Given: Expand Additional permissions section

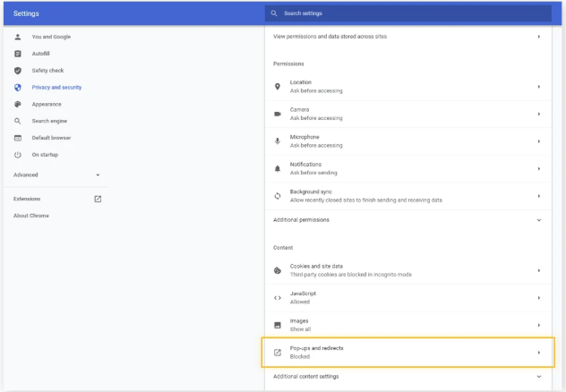Looking at the screenshot, I should [538, 219].
